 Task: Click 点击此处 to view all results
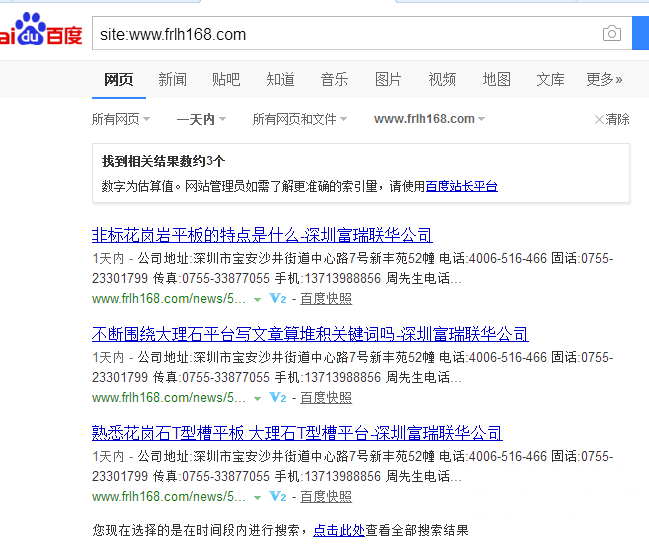pos(339,530)
